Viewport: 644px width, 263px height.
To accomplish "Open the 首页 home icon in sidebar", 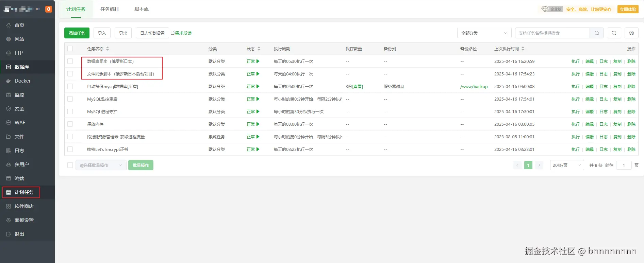I will click(x=9, y=25).
